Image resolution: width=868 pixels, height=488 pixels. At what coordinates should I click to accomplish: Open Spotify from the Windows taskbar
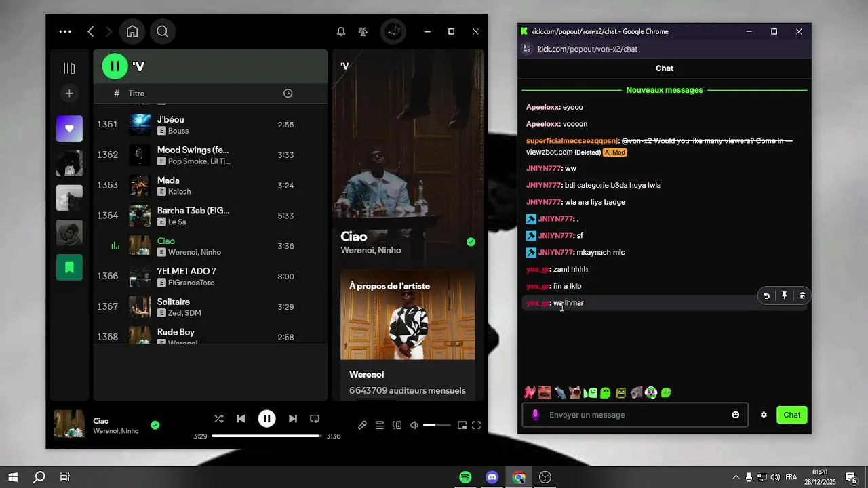465,477
